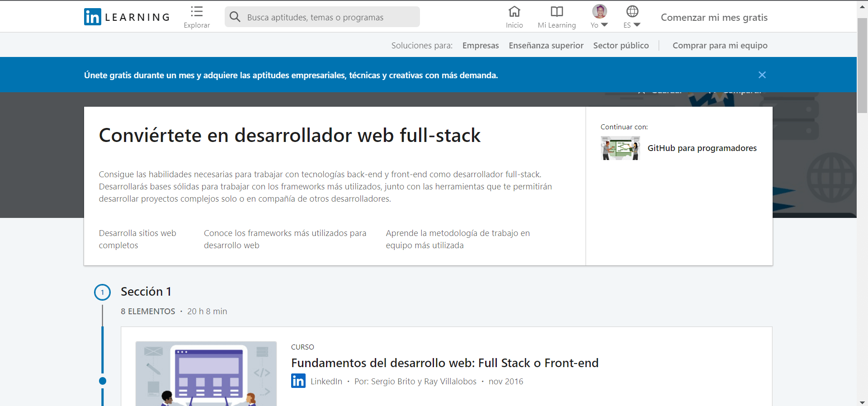Click the GitHub para programadores thumbnail

pyautogui.click(x=620, y=148)
